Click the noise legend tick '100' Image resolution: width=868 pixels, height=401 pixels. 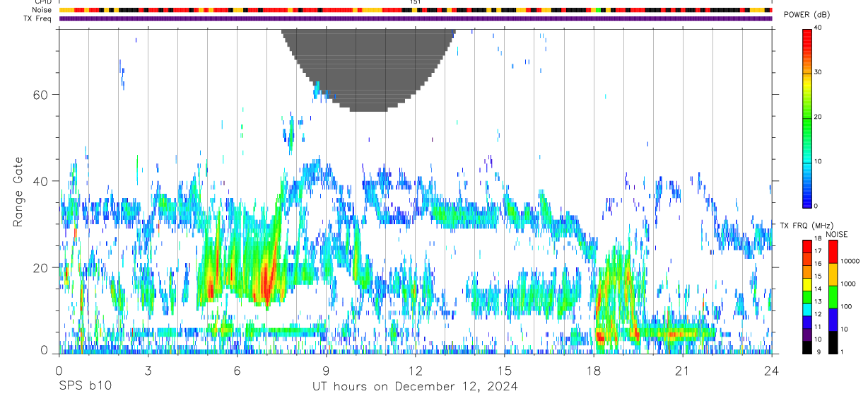tap(847, 307)
